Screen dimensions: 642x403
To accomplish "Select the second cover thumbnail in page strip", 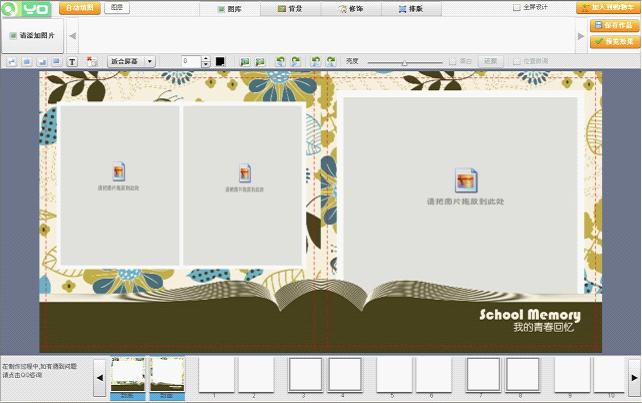I will (x=167, y=376).
